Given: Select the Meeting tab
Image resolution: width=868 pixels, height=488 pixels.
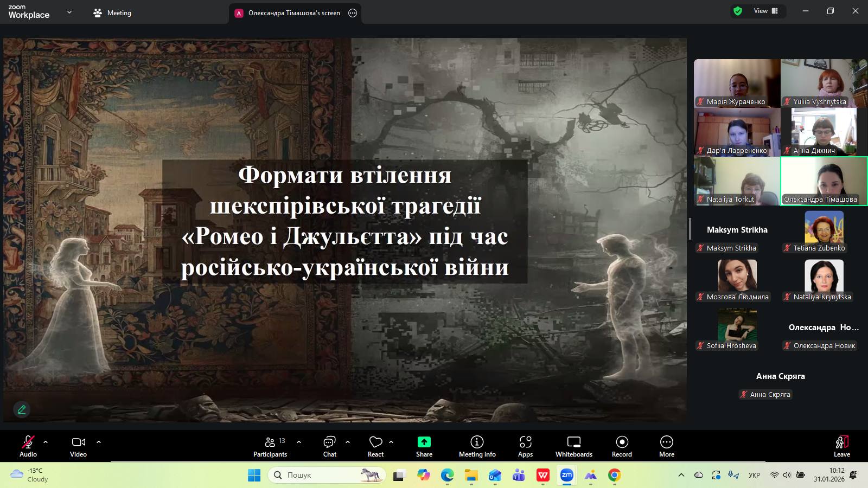Looking at the screenshot, I should coord(112,13).
